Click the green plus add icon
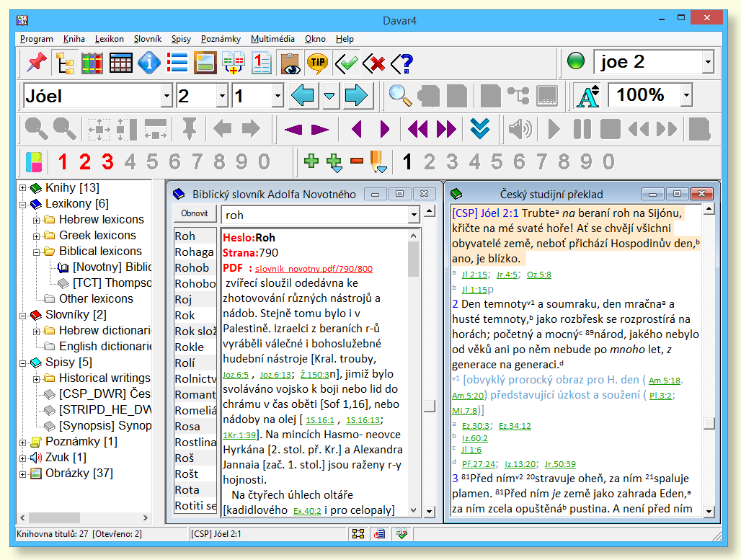The height and width of the screenshot is (560, 741). tap(311, 161)
